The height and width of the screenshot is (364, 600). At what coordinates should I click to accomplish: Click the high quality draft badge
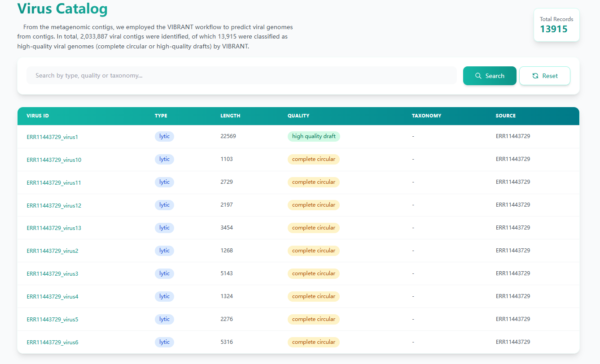click(x=314, y=136)
